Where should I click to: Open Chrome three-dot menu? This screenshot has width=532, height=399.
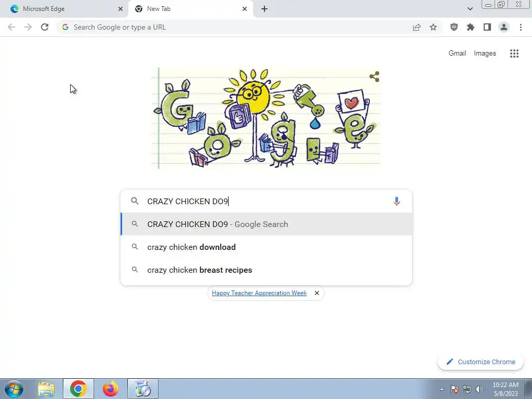[521, 27]
